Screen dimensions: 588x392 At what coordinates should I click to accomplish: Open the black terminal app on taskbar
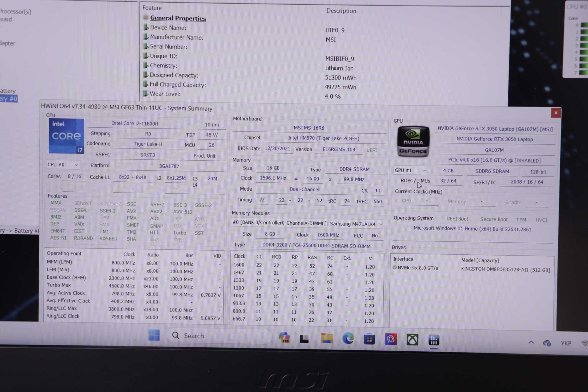(x=304, y=339)
